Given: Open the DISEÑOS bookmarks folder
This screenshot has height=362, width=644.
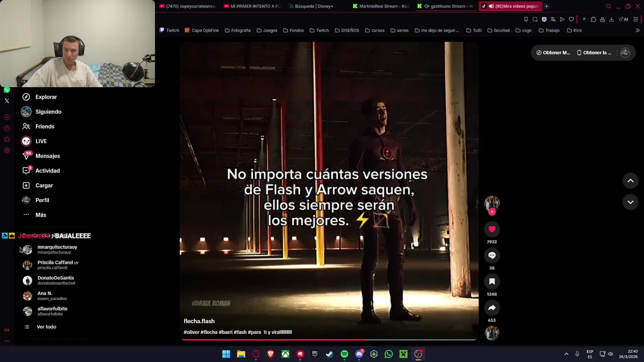Looking at the screenshot, I should click(x=347, y=30).
